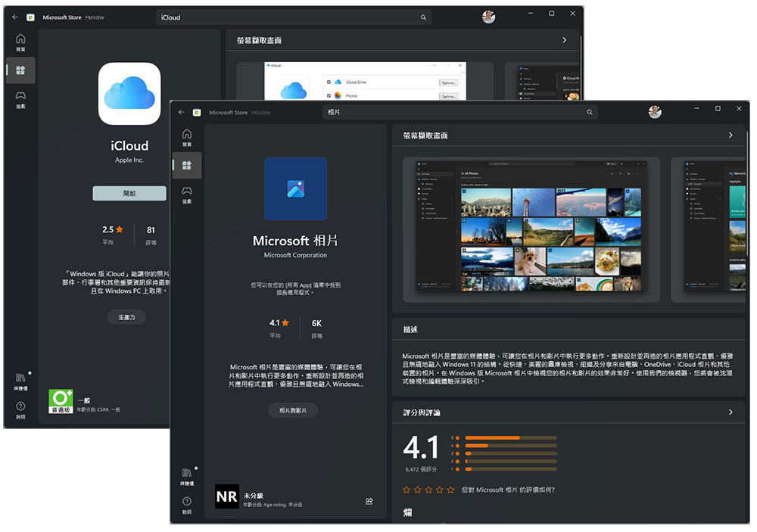The image size is (757, 532).
Task: Open Help in the Photos window sidebar
Action: 187,505
